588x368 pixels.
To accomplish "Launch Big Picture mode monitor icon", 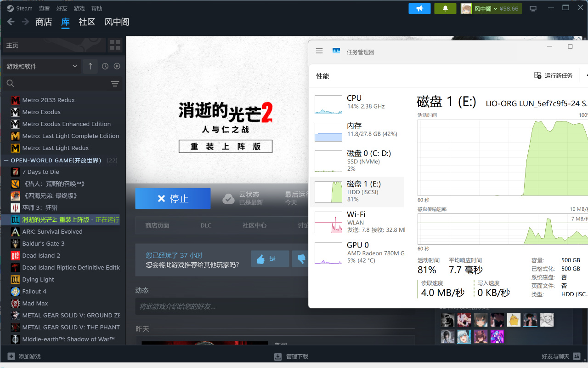I will pos(533,8).
